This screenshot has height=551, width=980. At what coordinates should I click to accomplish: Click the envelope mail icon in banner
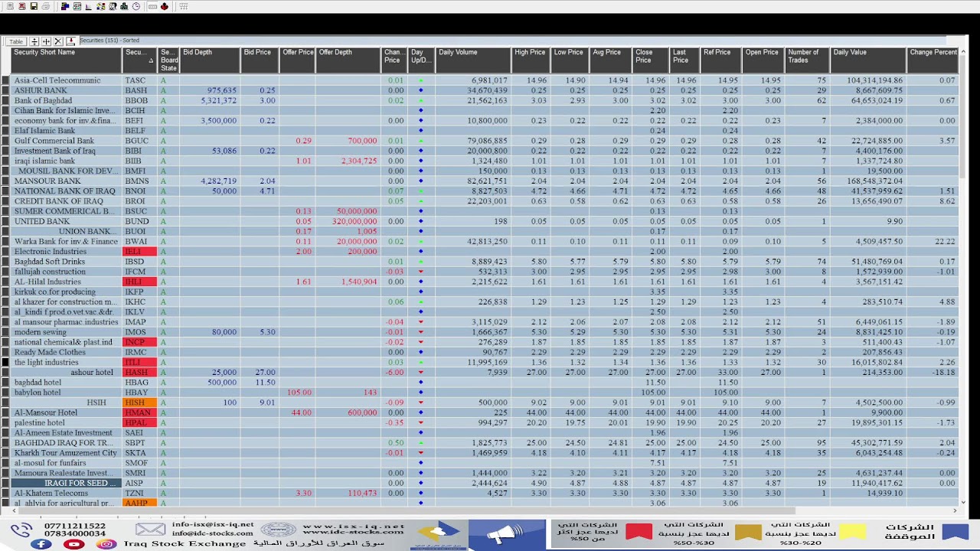tap(151, 529)
